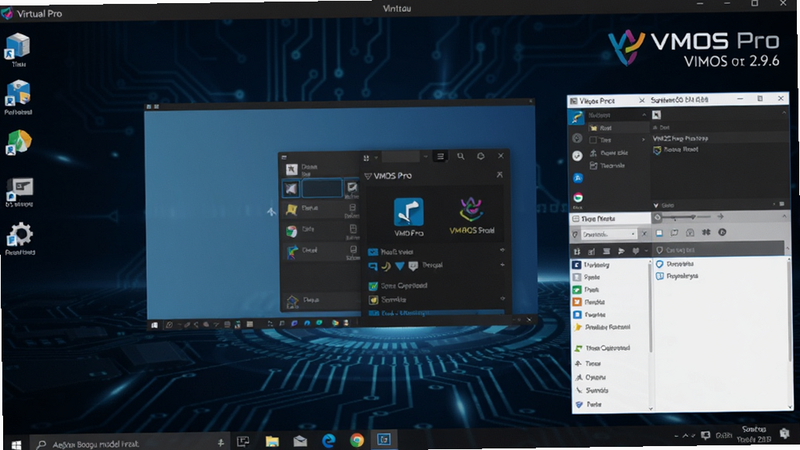The image size is (800, 450).
Task: Open File Explorer from the taskbar
Action: 272,440
